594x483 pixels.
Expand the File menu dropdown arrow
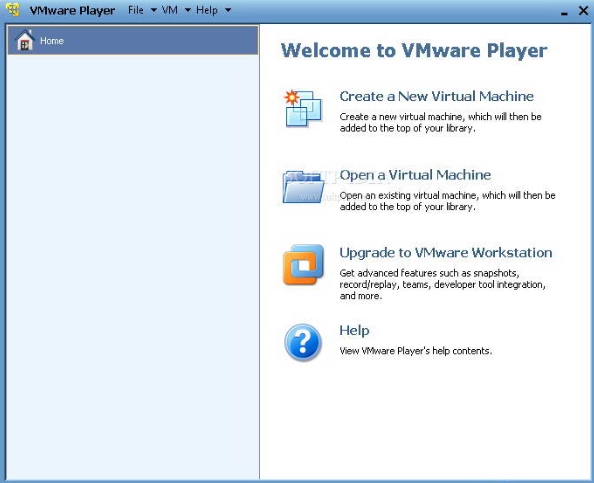[153, 10]
